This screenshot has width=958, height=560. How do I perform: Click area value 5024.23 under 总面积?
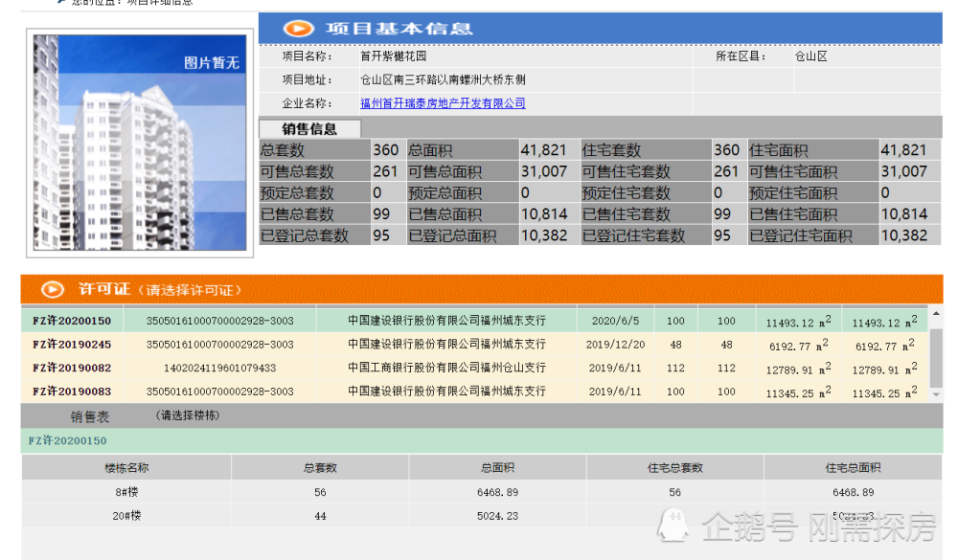[497, 515]
